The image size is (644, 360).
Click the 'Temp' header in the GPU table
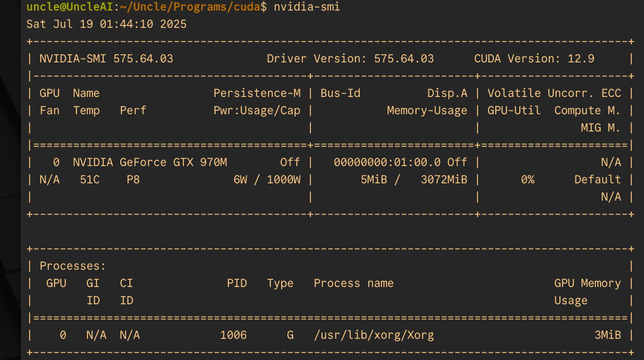(x=86, y=110)
